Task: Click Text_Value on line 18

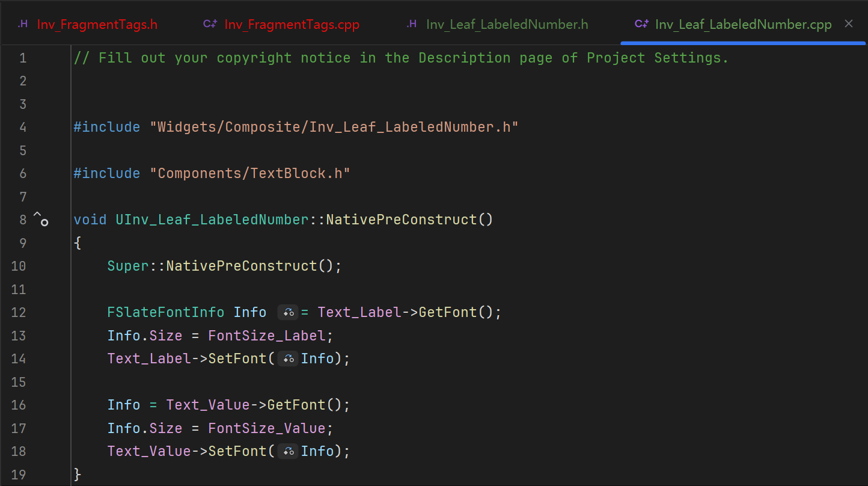Action: click(x=149, y=451)
